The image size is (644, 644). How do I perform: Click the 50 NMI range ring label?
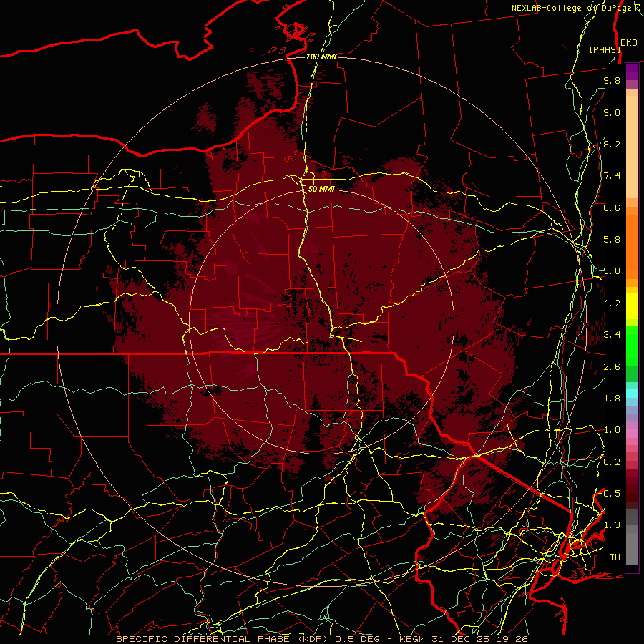tap(321, 189)
